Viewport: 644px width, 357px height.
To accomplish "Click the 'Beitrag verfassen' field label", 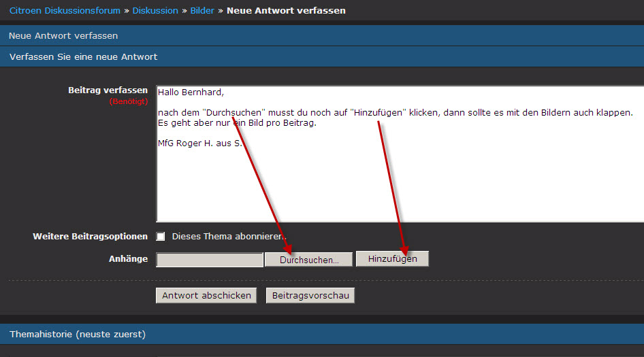I will [x=108, y=90].
